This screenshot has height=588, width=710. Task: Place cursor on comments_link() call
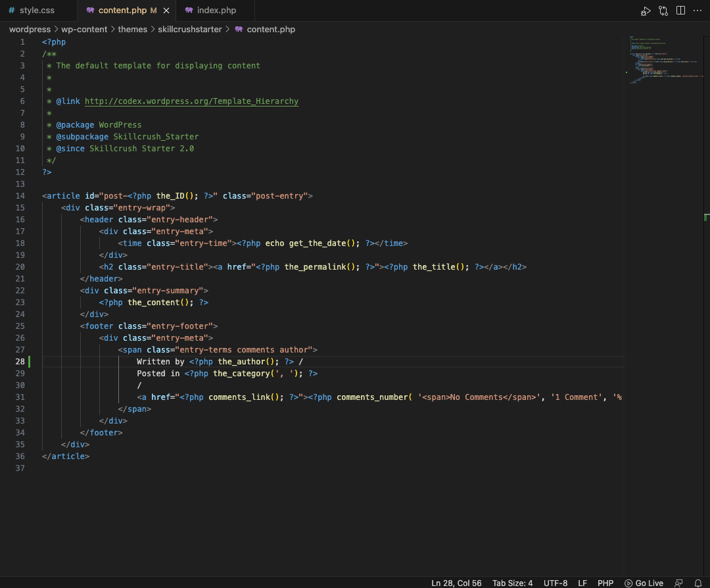click(244, 397)
